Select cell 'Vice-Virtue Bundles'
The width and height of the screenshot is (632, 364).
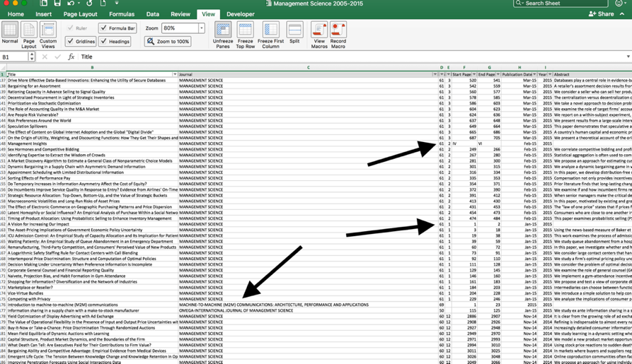click(x=92, y=293)
